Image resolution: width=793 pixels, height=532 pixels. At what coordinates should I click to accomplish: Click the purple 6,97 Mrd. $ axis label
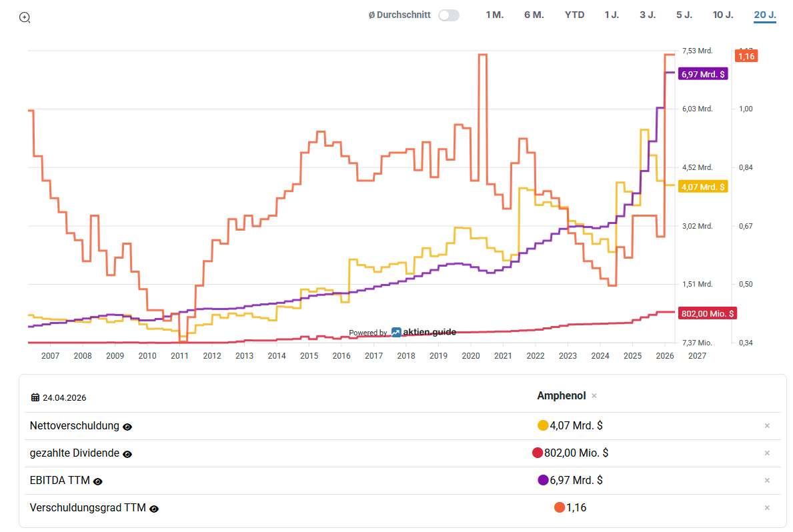tap(703, 75)
